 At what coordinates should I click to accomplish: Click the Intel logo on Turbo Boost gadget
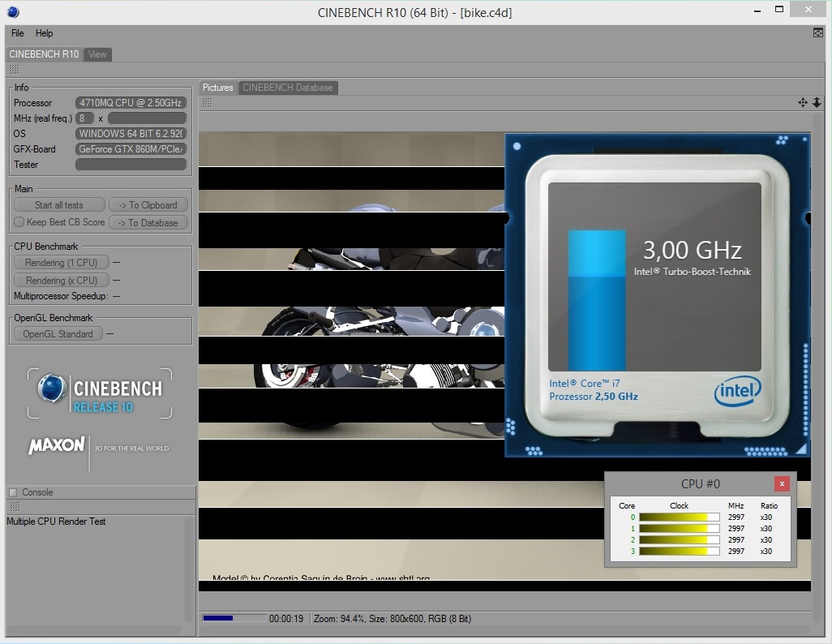(x=738, y=392)
